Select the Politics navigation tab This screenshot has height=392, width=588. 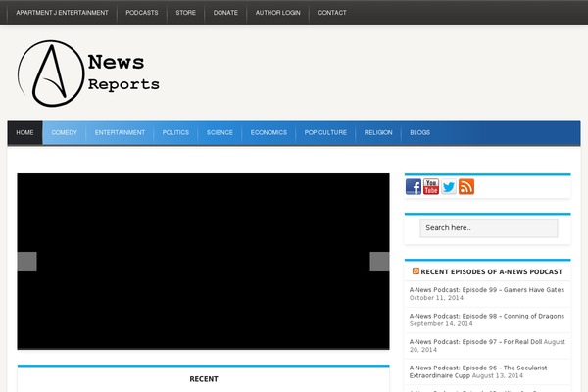coord(175,133)
